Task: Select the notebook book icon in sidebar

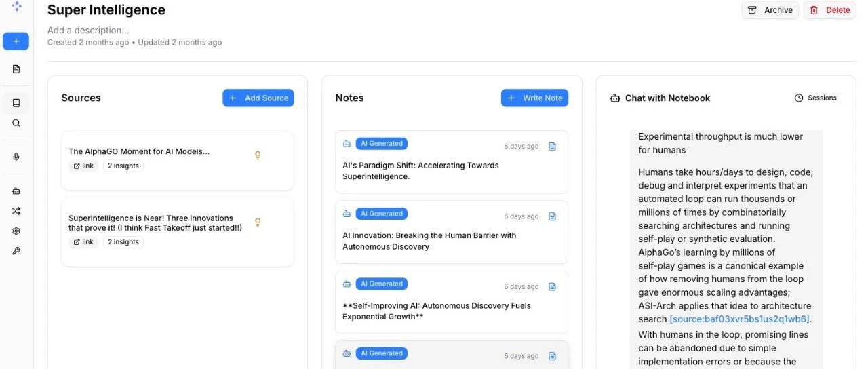Action: point(16,103)
